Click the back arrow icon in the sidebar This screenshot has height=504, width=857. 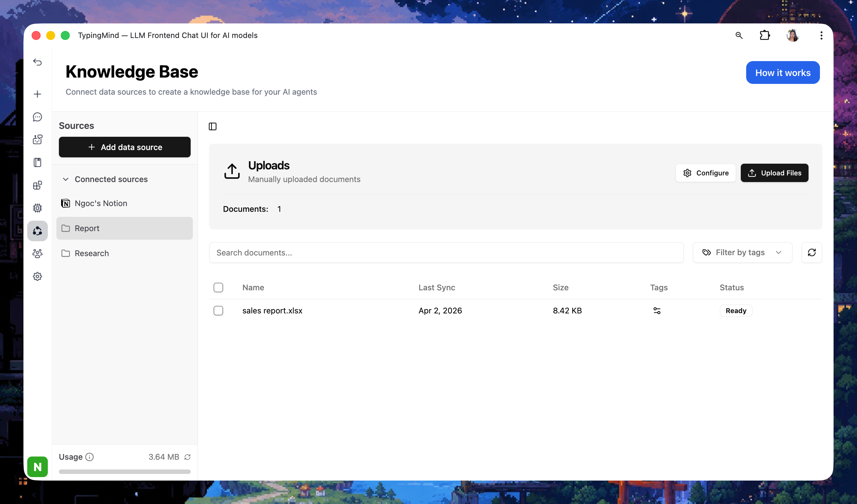(37, 62)
